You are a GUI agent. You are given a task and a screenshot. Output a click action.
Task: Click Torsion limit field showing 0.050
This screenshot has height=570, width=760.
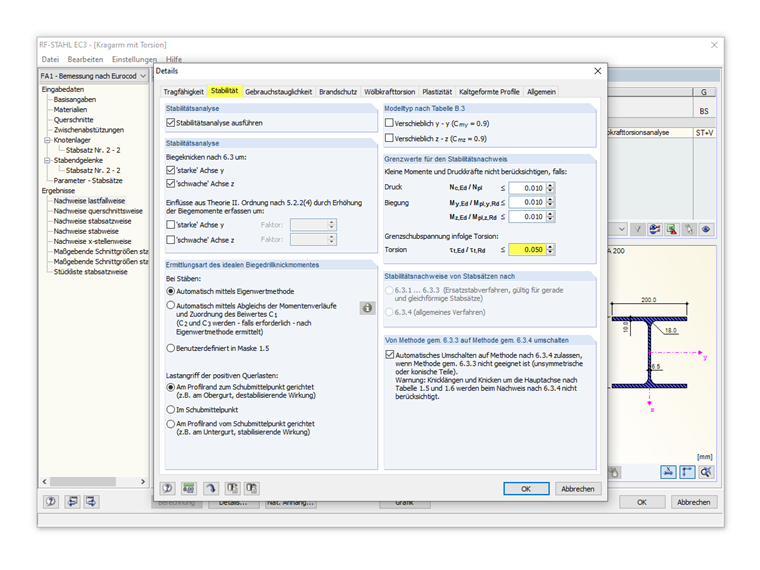(527, 250)
